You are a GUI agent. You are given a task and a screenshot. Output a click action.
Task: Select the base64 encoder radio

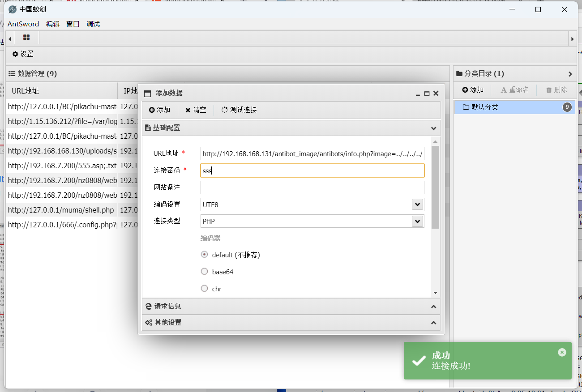pyautogui.click(x=205, y=272)
